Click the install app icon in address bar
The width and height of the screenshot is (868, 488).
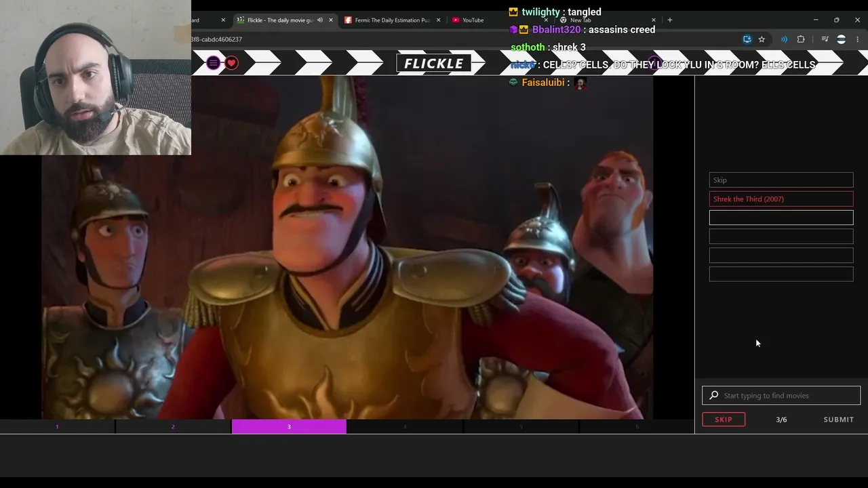point(747,39)
